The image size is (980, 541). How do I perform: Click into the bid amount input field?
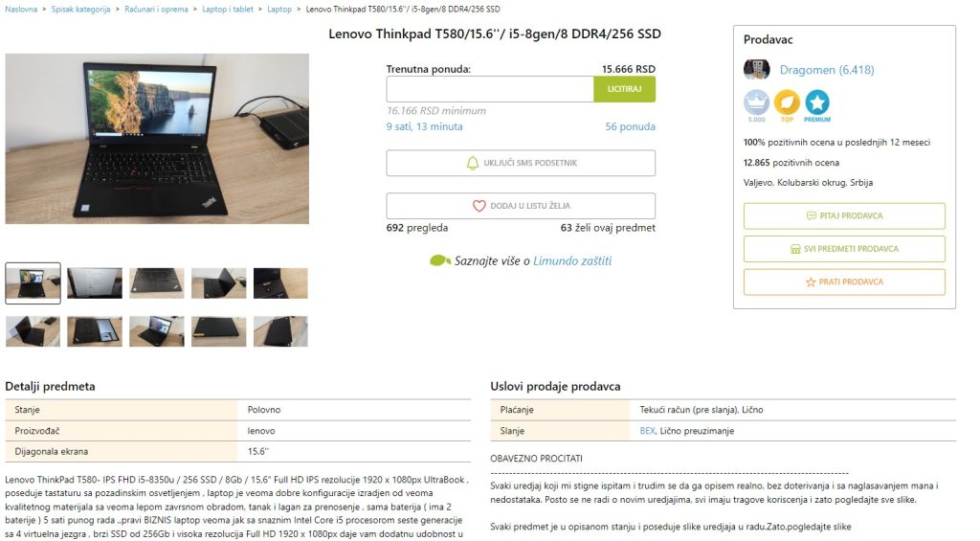click(x=490, y=89)
